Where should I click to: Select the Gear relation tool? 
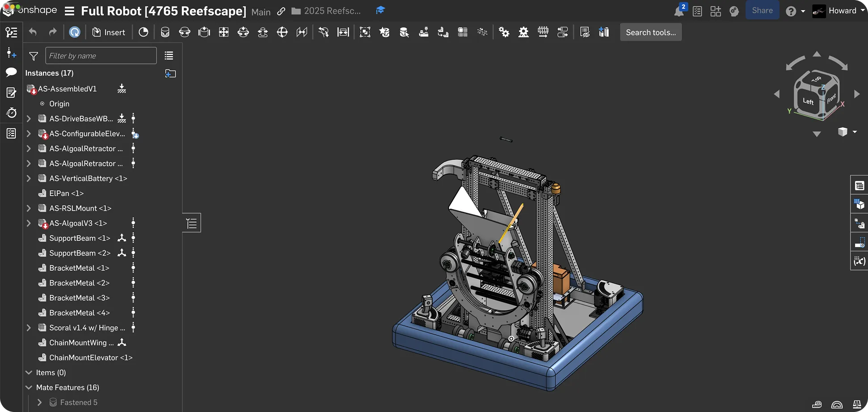[x=504, y=32]
